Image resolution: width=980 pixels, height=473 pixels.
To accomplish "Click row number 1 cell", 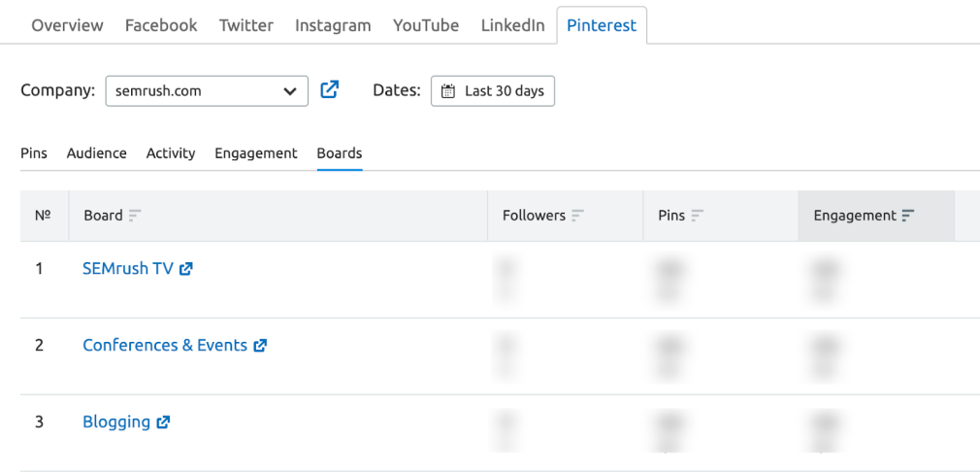I will tap(40, 269).
